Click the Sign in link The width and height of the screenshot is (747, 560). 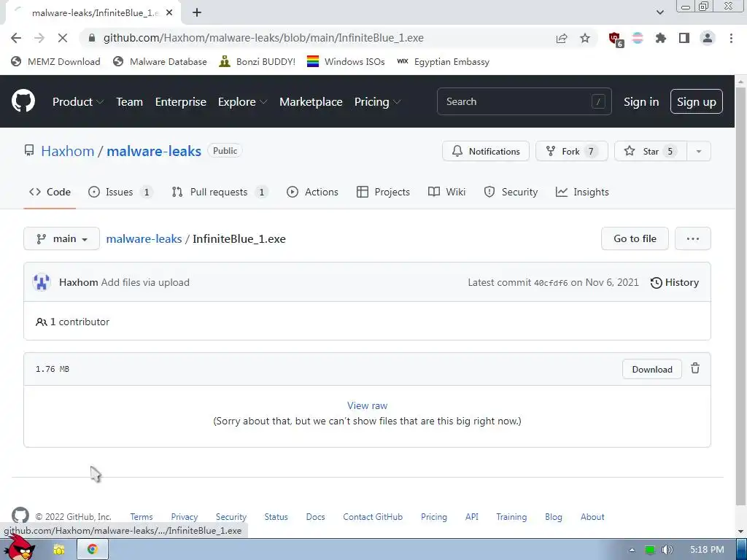[641, 102]
